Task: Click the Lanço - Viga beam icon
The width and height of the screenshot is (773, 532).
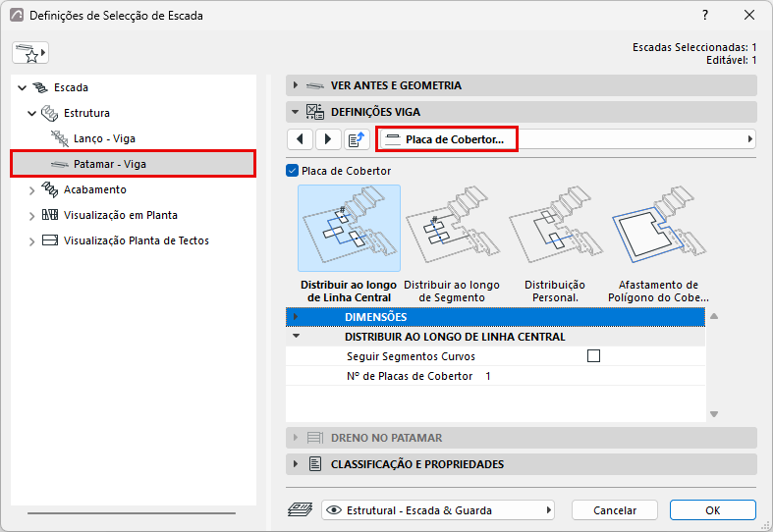Action: coord(60,138)
